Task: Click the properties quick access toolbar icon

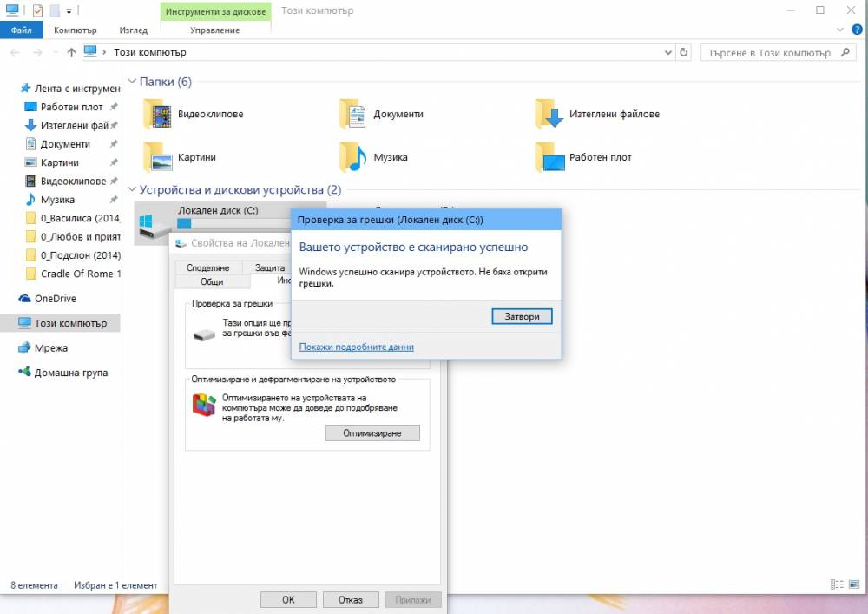Action: click(37, 10)
